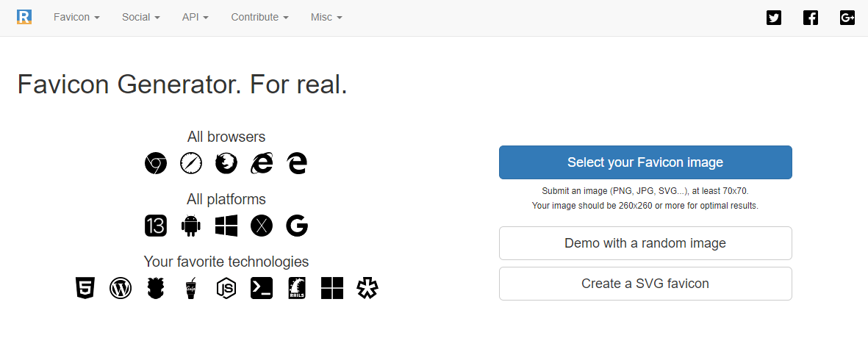The height and width of the screenshot is (338, 868).
Task: Click the Firefox browser icon
Action: pos(226,163)
